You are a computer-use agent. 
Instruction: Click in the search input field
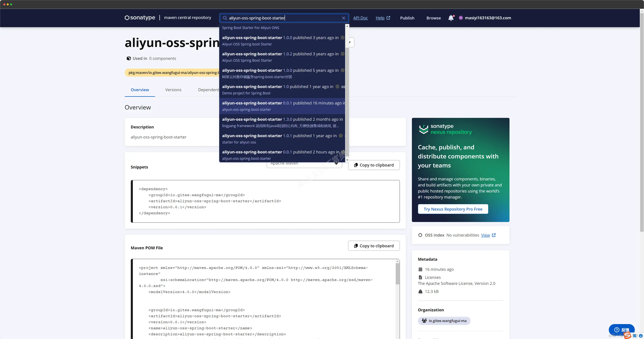(283, 18)
